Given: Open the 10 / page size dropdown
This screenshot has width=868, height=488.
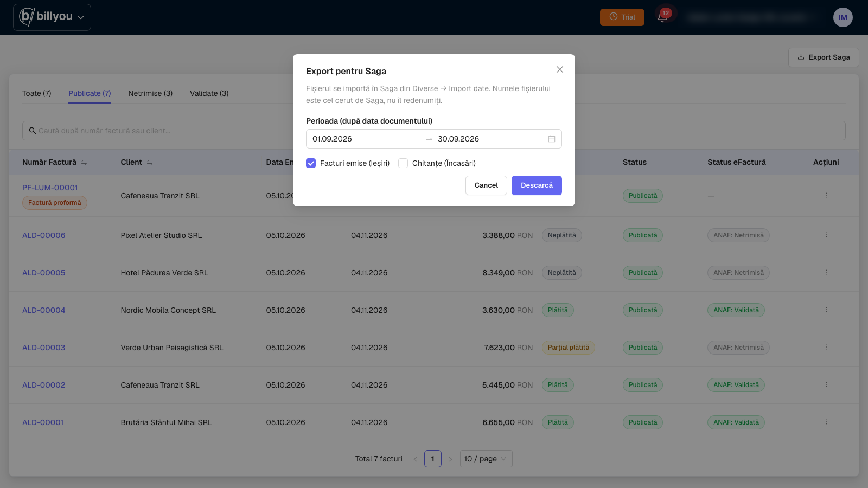Looking at the screenshot, I should click(486, 459).
